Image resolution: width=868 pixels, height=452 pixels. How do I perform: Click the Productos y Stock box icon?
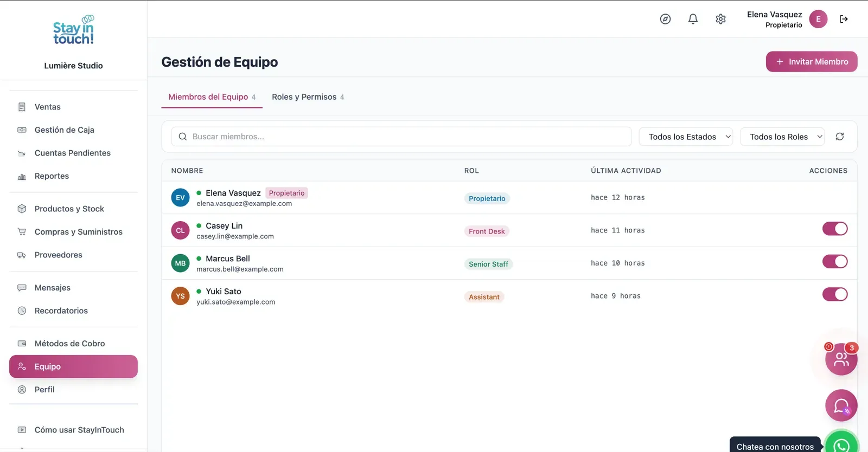pos(22,209)
